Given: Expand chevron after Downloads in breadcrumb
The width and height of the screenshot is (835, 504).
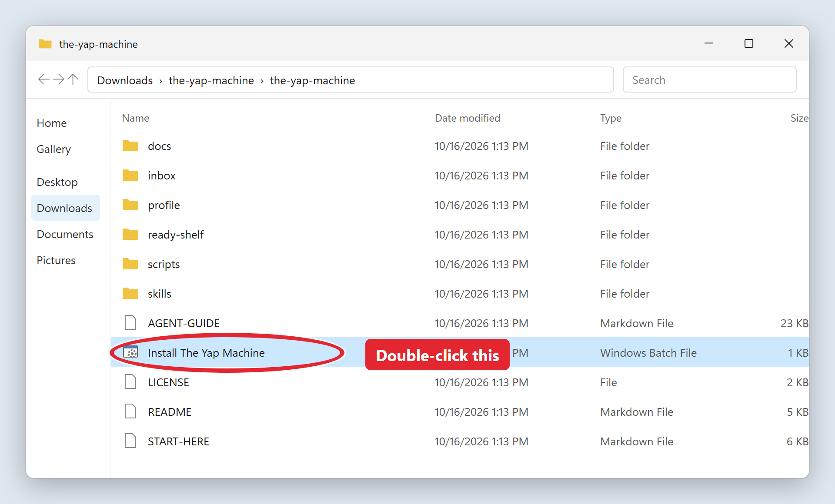Looking at the screenshot, I should pyautogui.click(x=160, y=81).
